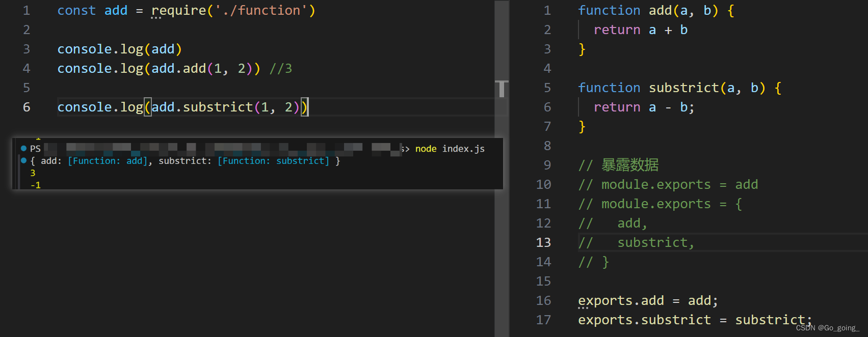868x337 pixels.
Task: Click '[Function: substrict]' in terminal output
Action: (273, 161)
